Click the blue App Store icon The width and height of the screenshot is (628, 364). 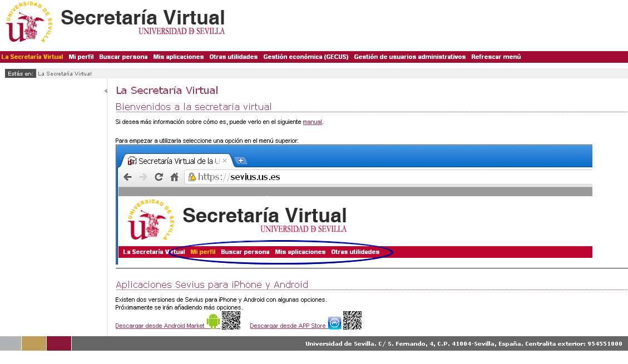tap(334, 322)
